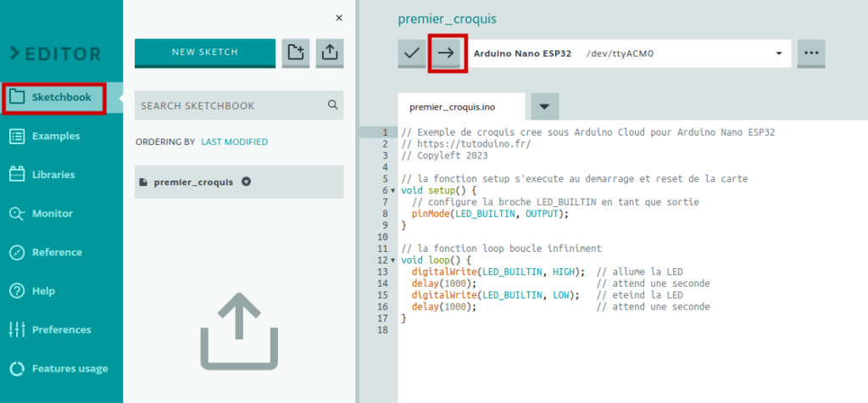868x403 pixels.
Task: Open the three-dots more options menu
Action: pyautogui.click(x=811, y=53)
